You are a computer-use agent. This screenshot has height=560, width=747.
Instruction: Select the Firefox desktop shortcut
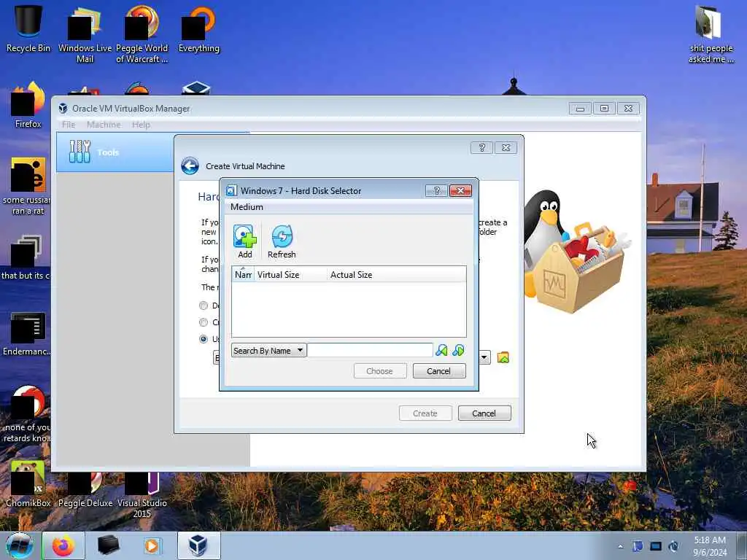28,106
